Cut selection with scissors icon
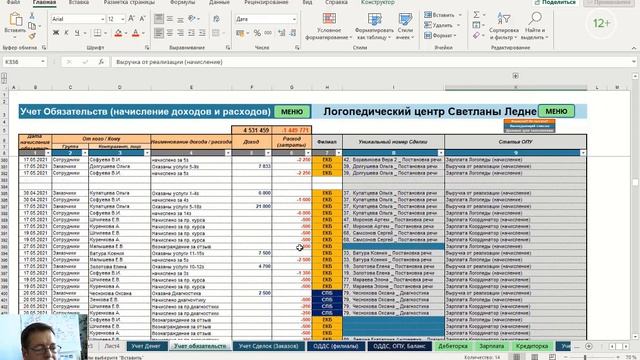This screenshot has height=360, width=640. pos(32,16)
